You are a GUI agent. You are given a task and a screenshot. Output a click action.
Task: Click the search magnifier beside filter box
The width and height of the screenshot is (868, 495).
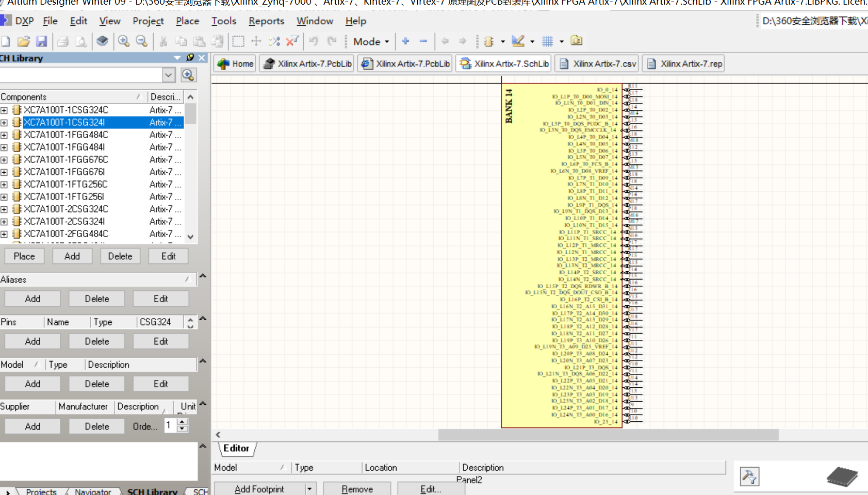point(188,75)
